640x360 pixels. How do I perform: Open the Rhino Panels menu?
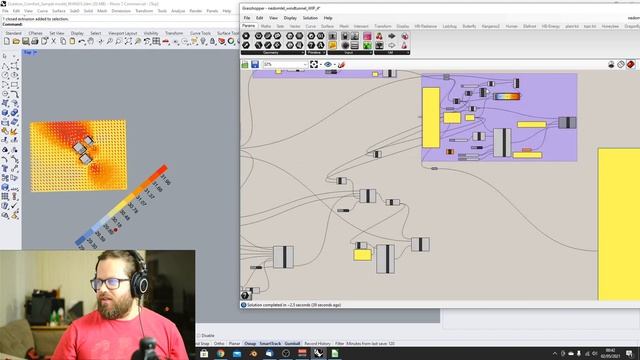[x=212, y=11]
